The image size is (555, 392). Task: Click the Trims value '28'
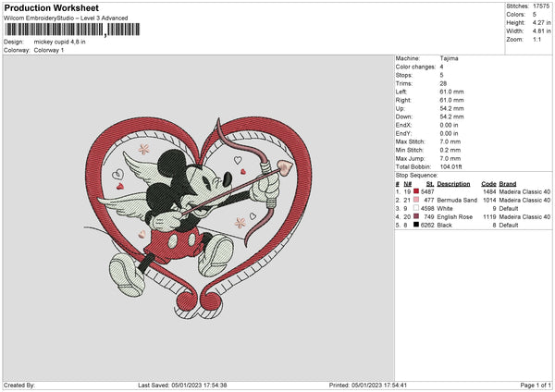point(443,83)
